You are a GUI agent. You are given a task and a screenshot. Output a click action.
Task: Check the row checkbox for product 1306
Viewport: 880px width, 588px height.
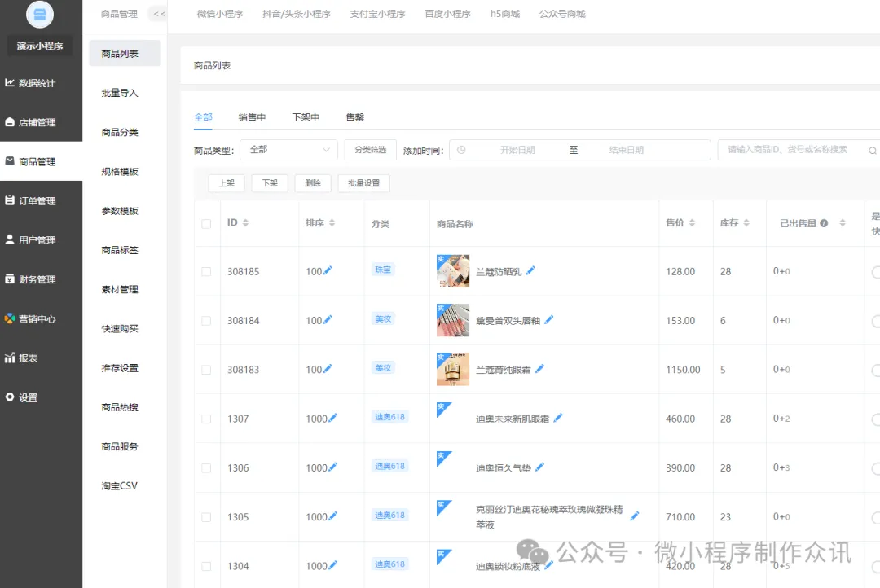tap(206, 468)
